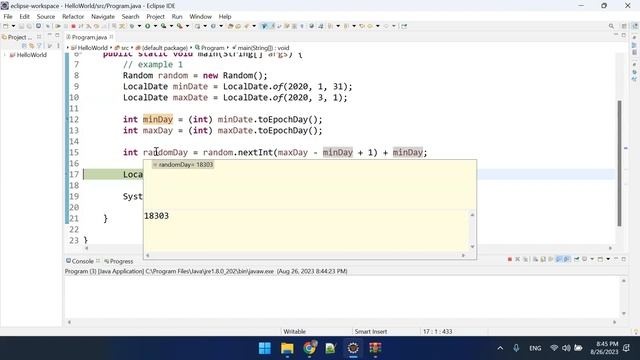The height and width of the screenshot is (360, 640).
Task: Toggle Scroll Lock in Console toolbar
Action: [543, 259]
